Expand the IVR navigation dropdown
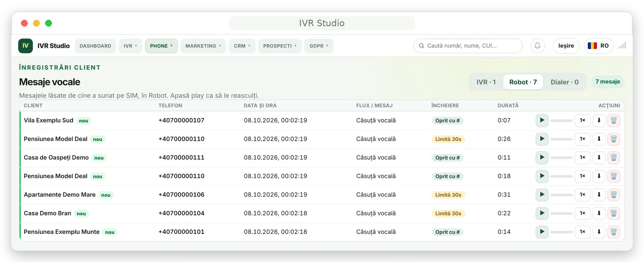The image size is (644, 262). coord(130,46)
